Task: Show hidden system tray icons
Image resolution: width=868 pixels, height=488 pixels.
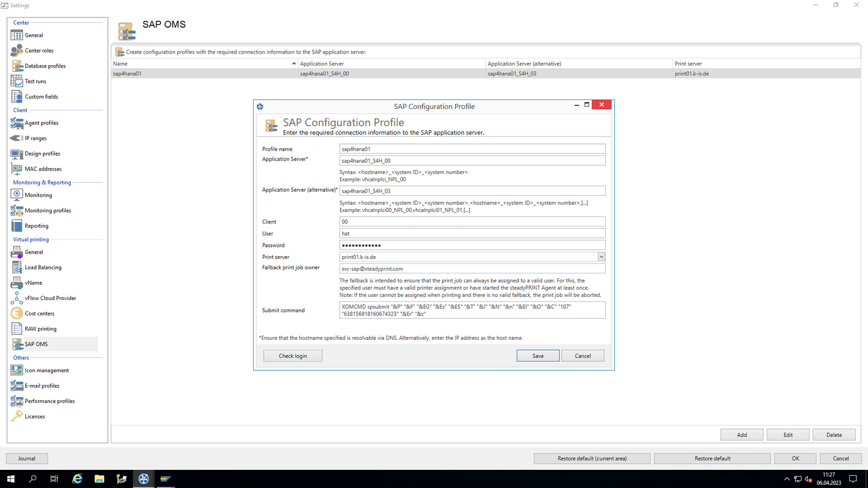Action: (x=787, y=479)
